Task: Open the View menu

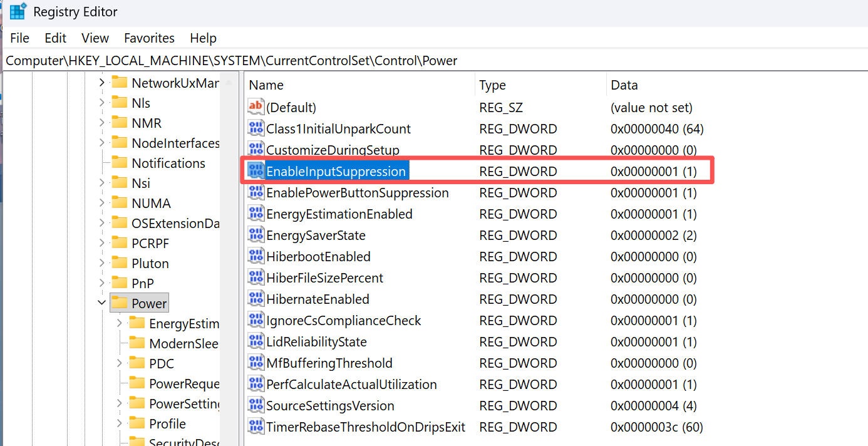Action: 95,38
